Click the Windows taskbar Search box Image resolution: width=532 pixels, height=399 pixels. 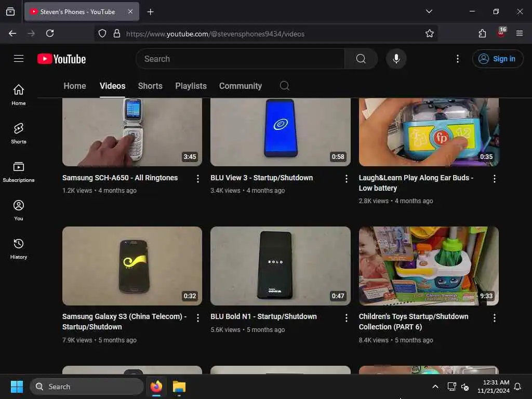pos(87,387)
